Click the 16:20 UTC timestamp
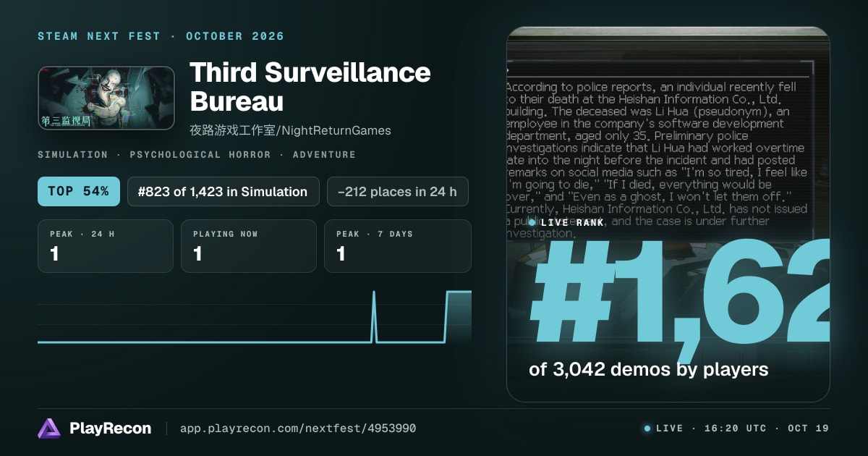Screen dimensions: 868x456 [735, 428]
